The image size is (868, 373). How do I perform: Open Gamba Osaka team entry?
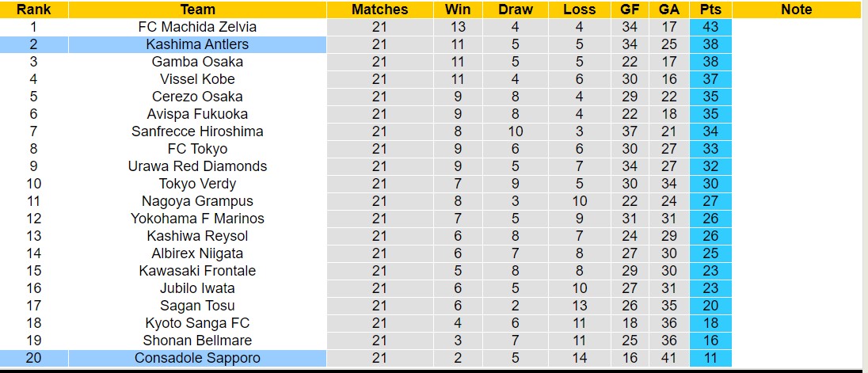pos(197,62)
